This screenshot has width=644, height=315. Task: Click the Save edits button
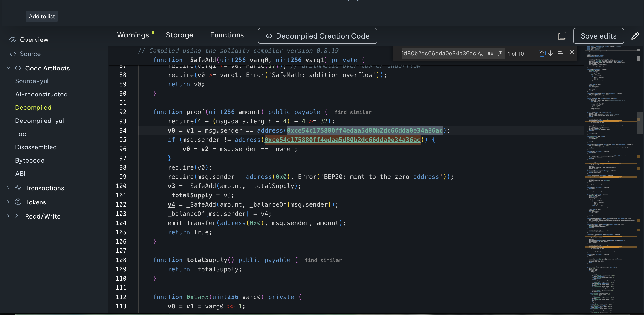pos(599,36)
